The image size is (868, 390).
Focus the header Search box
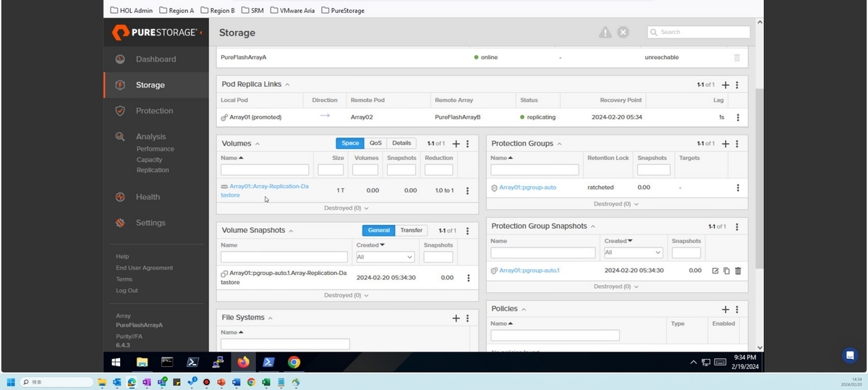pos(699,33)
